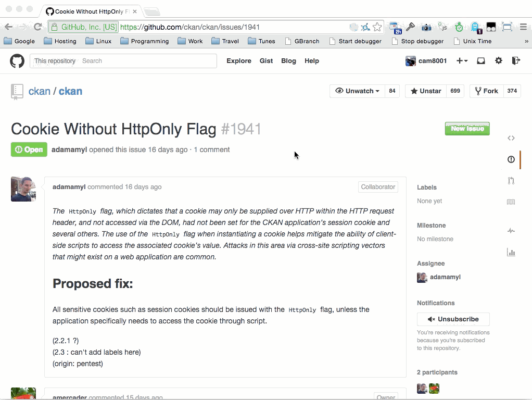Viewport: 532px width, 400px height.
Task: Click the sign out icon
Action: pos(516,61)
